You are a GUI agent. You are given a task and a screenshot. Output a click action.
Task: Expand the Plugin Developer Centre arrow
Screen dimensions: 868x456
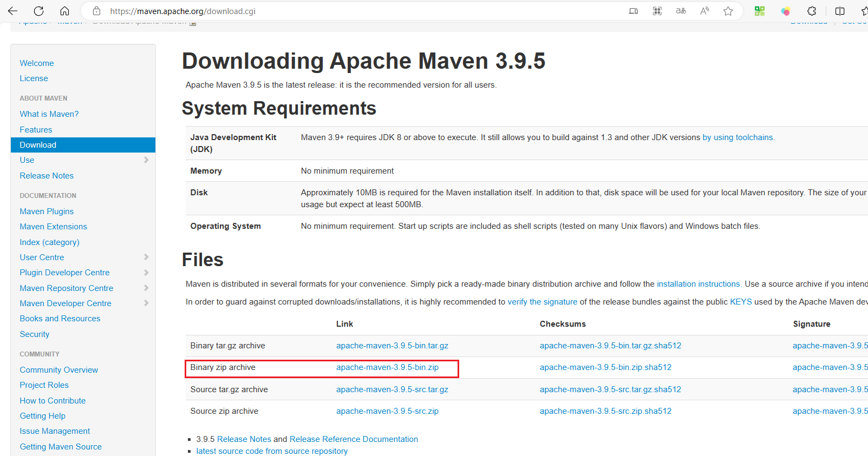(146, 273)
